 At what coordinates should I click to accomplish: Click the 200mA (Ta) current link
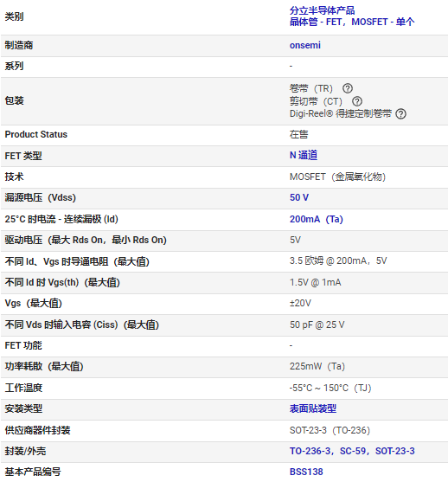317,219
